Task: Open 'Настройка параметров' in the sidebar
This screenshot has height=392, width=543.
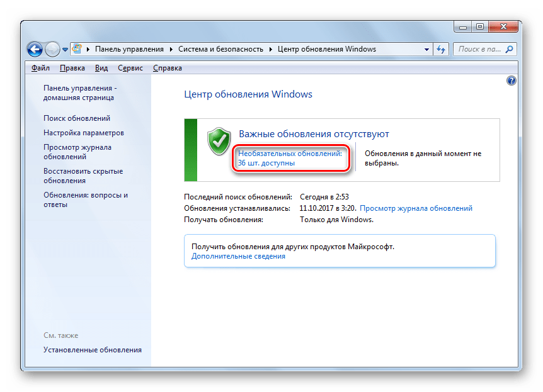Action: click(x=84, y=133)
